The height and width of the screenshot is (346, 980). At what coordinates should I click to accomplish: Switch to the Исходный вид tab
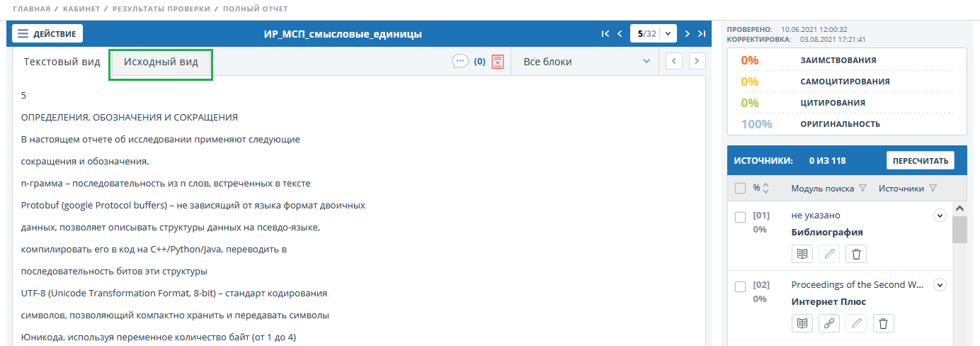(x=161, y=62)
